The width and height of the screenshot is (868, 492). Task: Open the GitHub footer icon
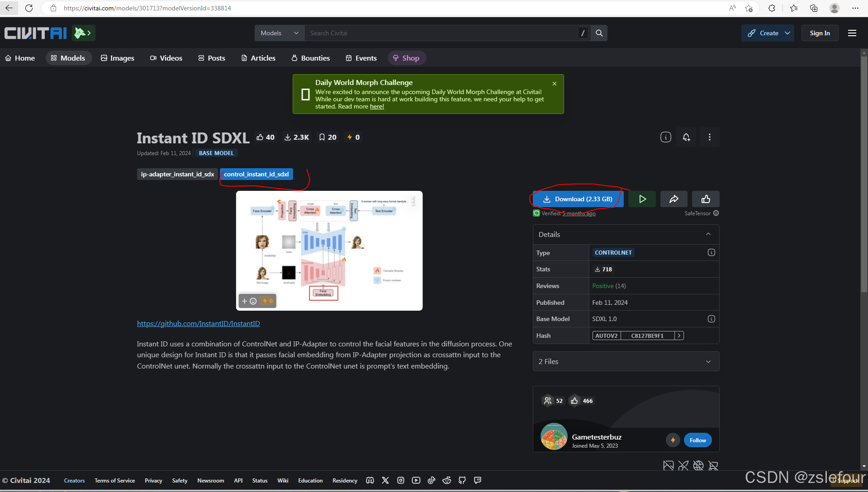(x=462, y=480)
